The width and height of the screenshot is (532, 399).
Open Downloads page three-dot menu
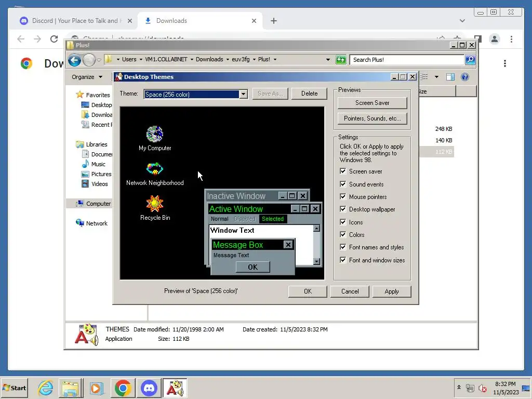[x=505, y=63]
